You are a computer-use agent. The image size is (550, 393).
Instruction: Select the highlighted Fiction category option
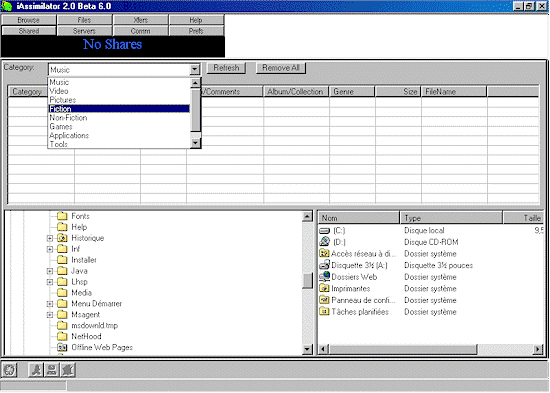119,108
